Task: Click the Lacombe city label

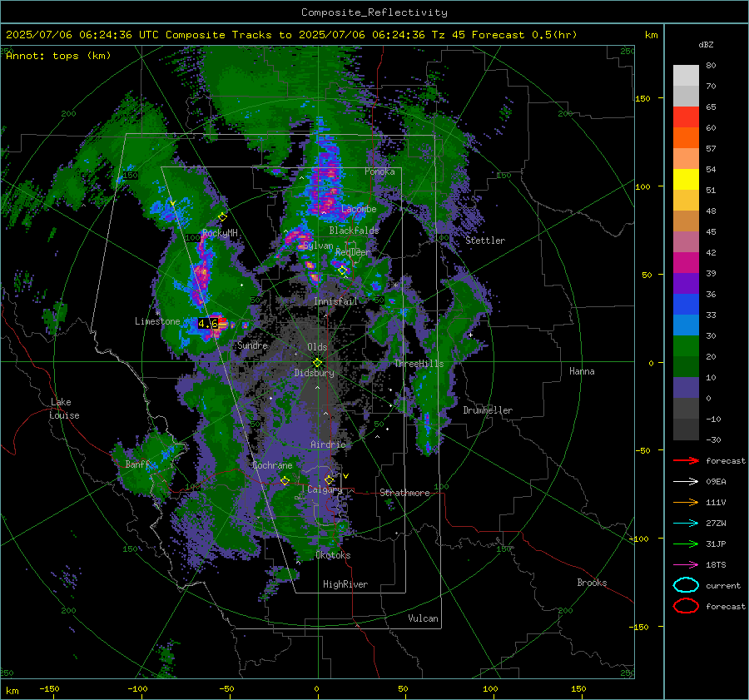Action: coord(359,209)
